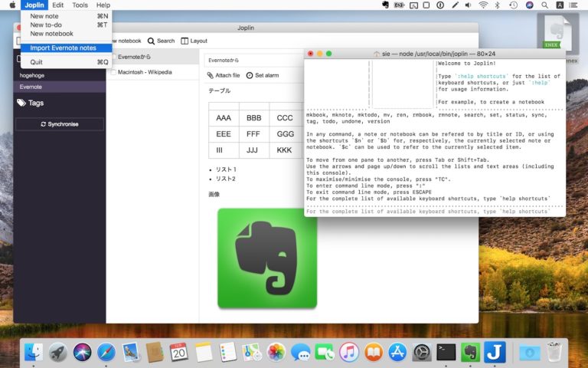Click the Search magnifier icon in toolbar
The width and height of the screenshot is (588, 368).
click(152, 41)
